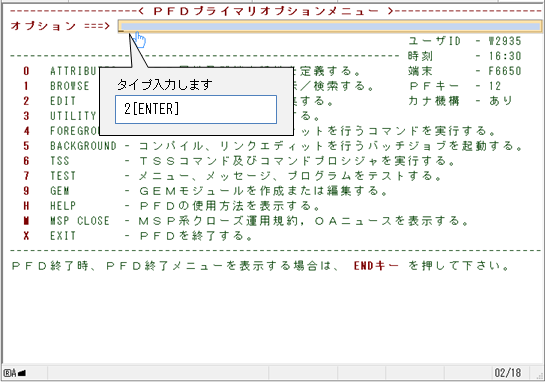Screen dimensions: 546x382
Task: Select option number 1 for BROWSE
Action: click(26, 86)
